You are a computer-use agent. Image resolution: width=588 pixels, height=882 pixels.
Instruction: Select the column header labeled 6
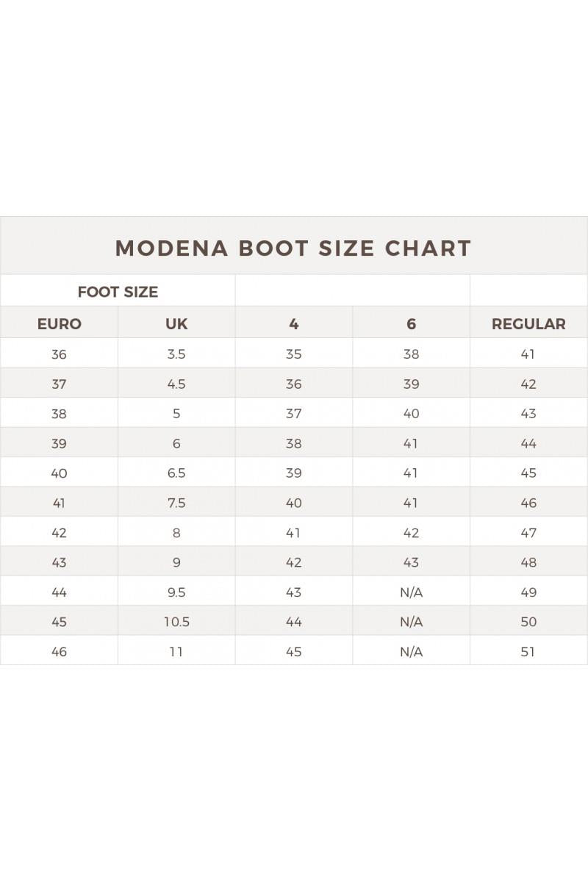click(411, 323)
